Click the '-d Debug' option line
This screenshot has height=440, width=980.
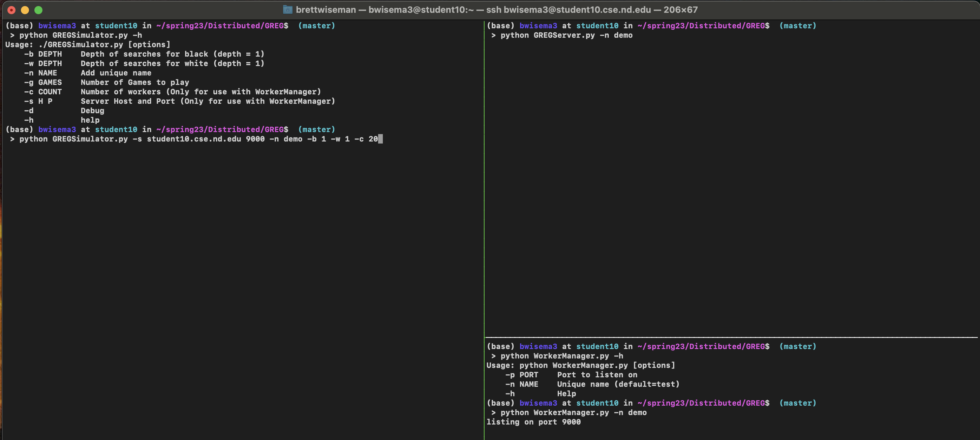(64, 111)
